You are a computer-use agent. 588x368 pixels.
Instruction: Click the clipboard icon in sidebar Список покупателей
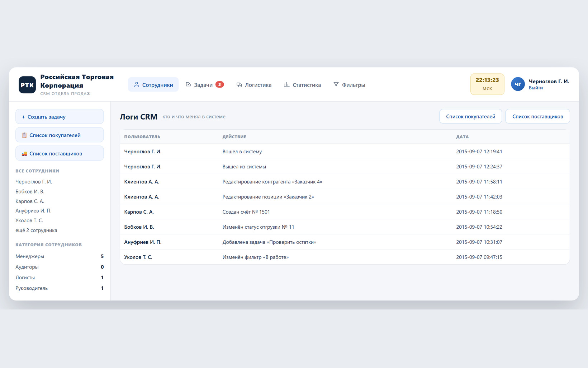point(24,135)
